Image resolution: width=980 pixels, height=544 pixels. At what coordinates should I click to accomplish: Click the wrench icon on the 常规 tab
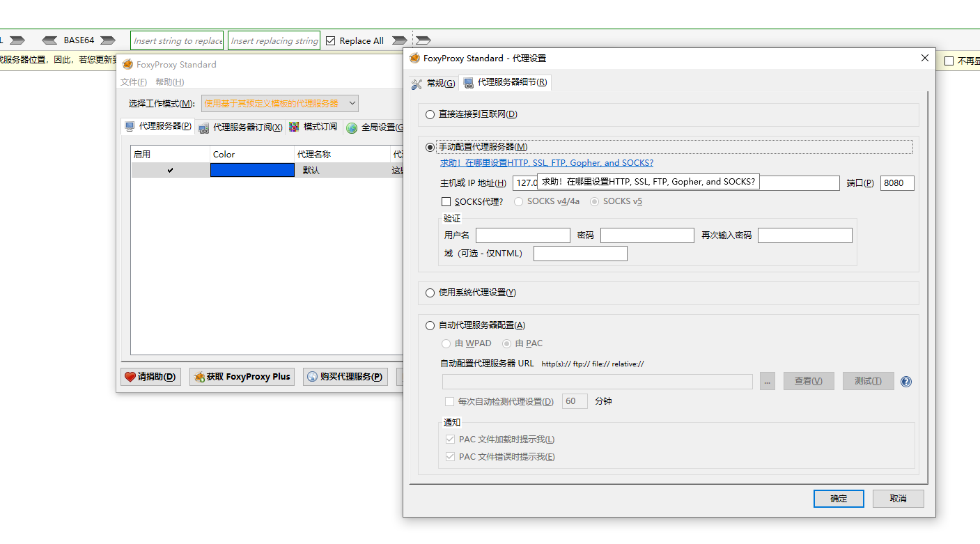click(x=417, y=84)
